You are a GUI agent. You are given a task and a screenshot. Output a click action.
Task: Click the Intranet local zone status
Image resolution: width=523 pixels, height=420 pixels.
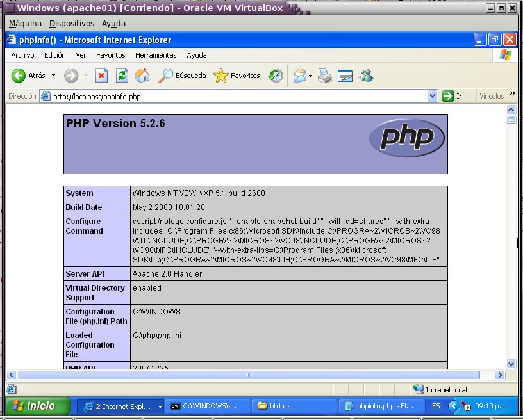440,389
